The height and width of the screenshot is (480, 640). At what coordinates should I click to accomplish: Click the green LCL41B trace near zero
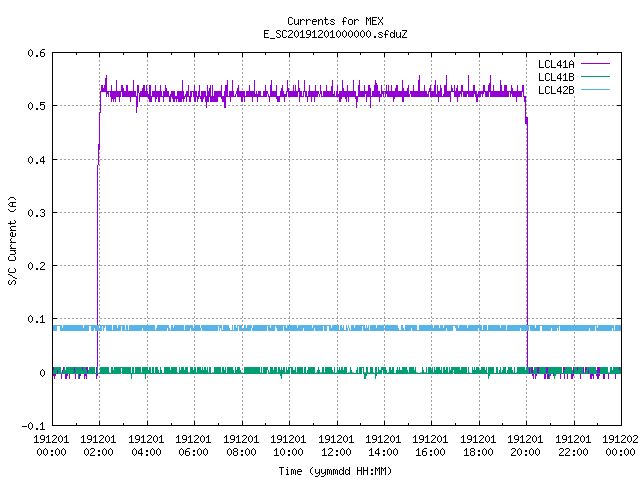[x=337, y=371]
